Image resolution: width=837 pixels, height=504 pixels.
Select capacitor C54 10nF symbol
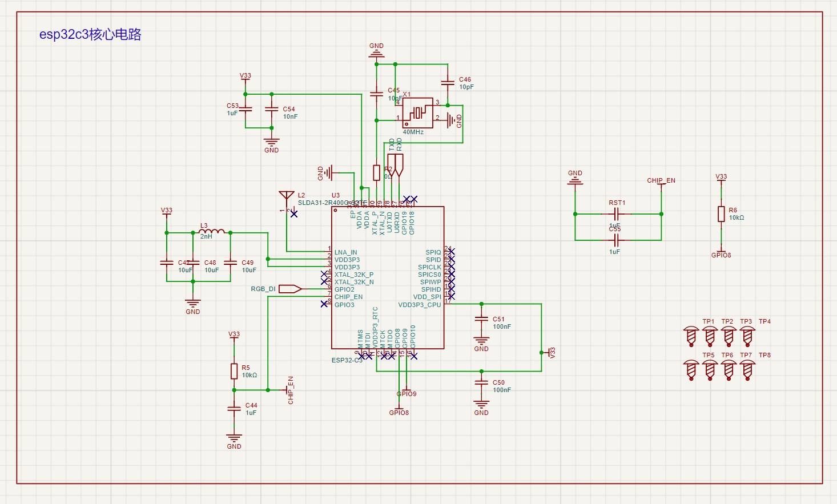click(x=271, y=109)
